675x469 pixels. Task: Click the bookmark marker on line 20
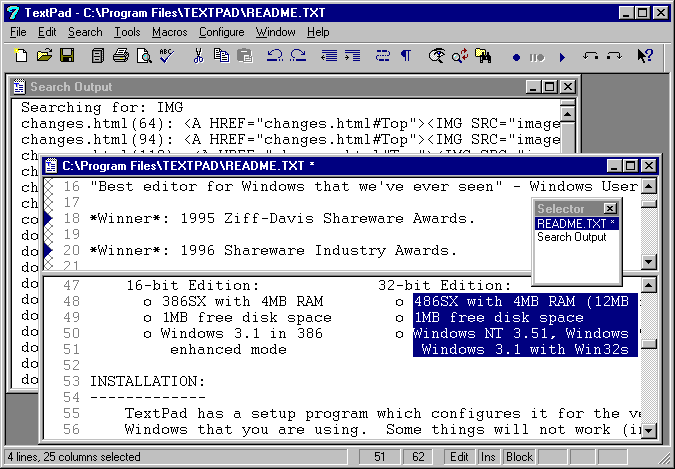[x=48, y=250]
